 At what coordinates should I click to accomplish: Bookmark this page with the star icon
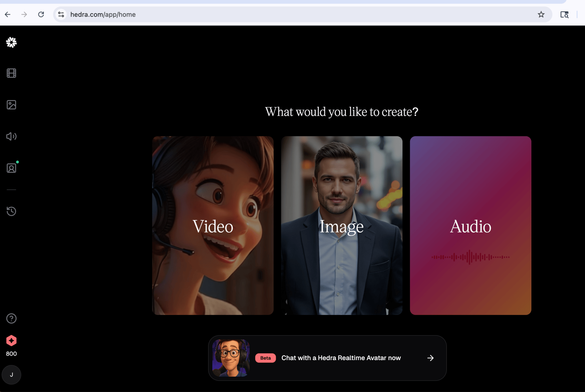[x=541, y=14]
